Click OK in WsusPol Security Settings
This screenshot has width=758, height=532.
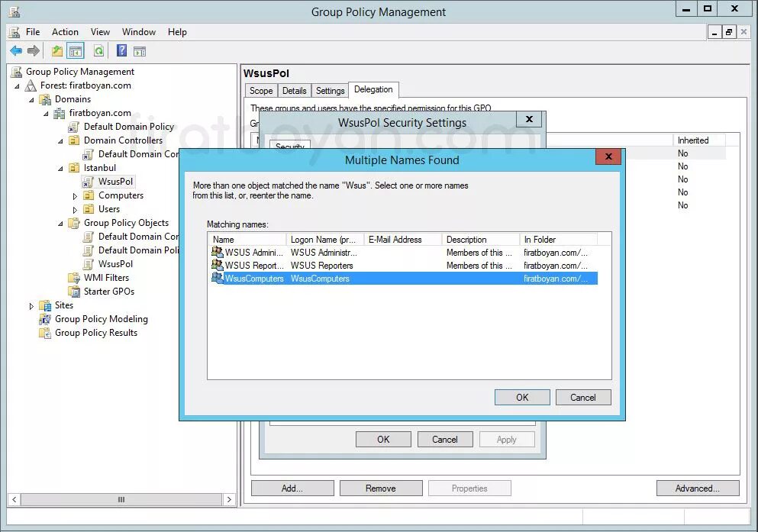[x=383, y=439]
